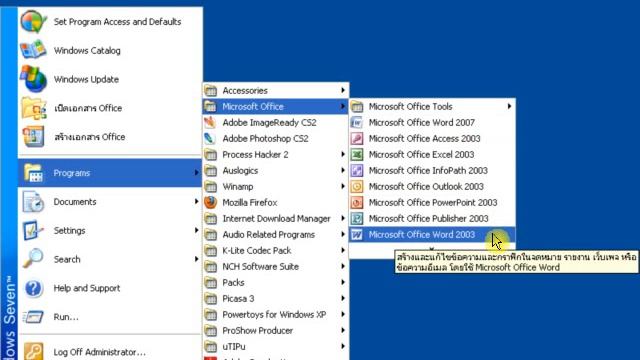Click the PowerPoint 2003 icon
This screenshot has width=640, height=360.
357,202
